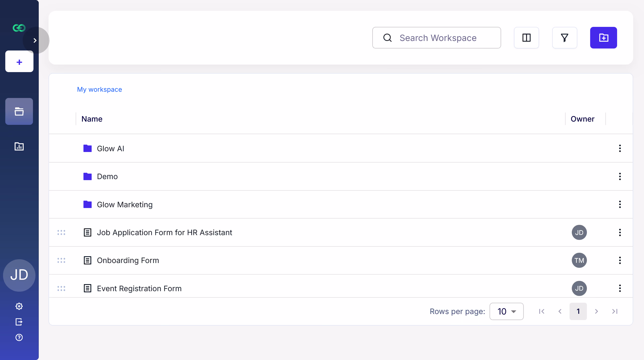Open the options menu for Event Registration Form
Screen dimensions: 644x360
point(620,288)
